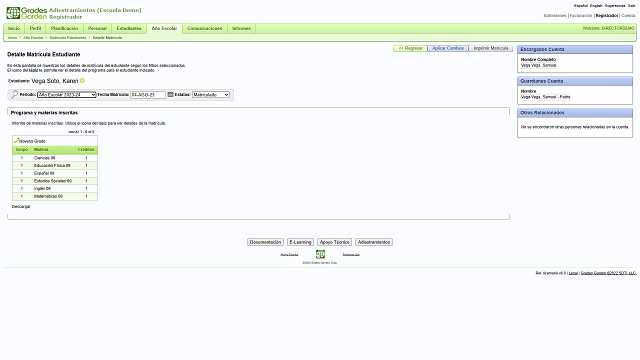Open the Registrador module link
The height and width of the screenshot is (360, 640).
(x=607, y=16)
